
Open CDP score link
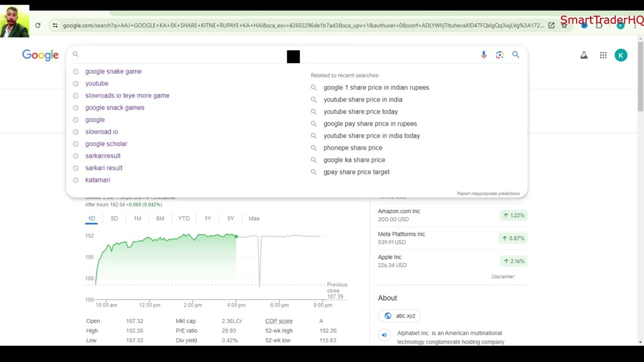(279, 321)
